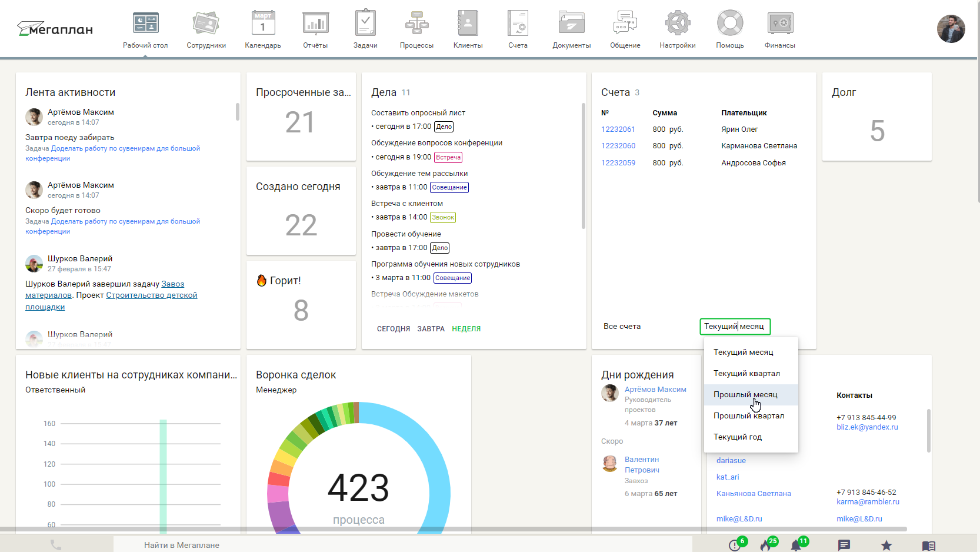Select Текущий месяц from dropdown list
Image resolution: width=980 pixels, height=552 pixels.
(751, 352)
